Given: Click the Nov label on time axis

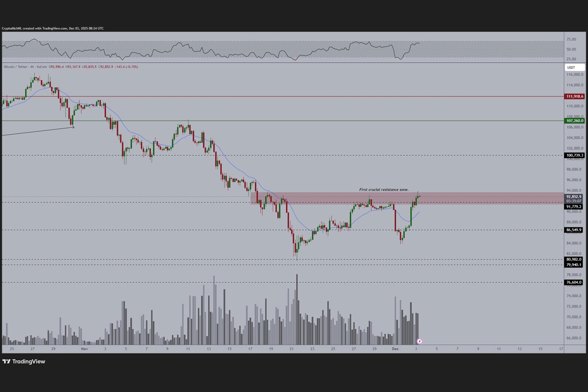Looking at the screenshot, I should pos(84,349).
